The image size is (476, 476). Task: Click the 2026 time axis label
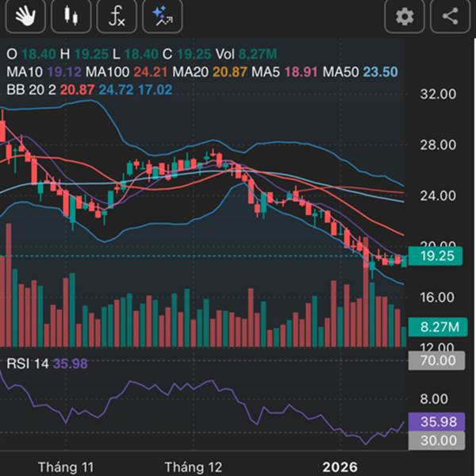coord(340,467)
